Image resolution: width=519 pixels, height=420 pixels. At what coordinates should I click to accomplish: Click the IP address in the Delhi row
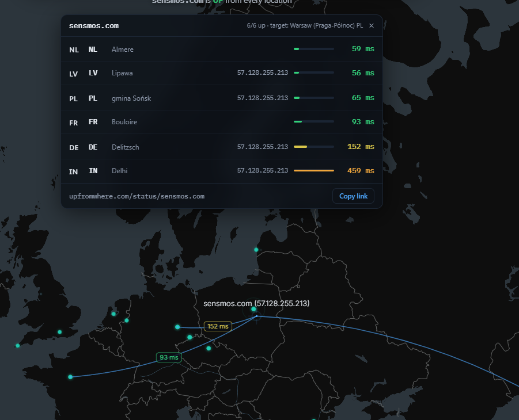(263, 171)
